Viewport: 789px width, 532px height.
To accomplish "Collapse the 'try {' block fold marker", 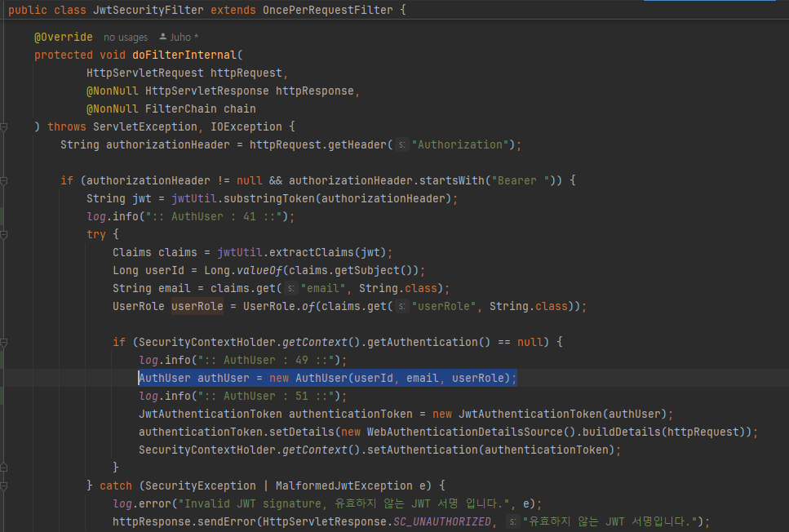I will pyautogui.click(x=3, y=235).
